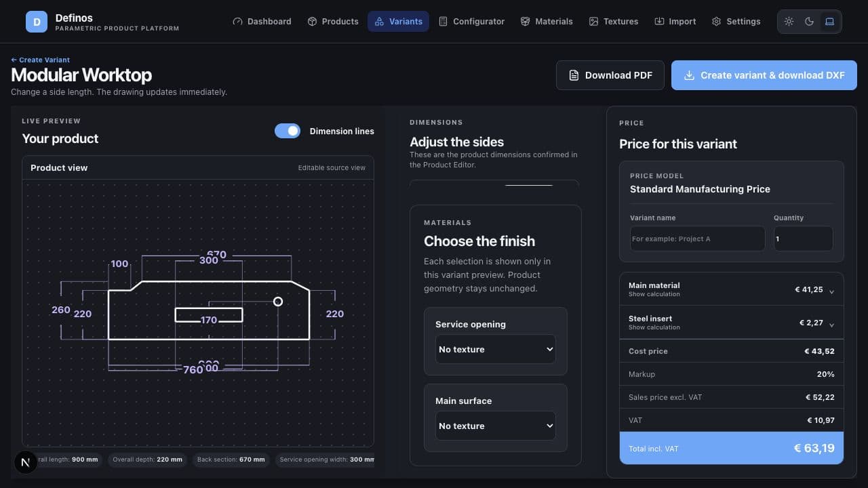Click the Editable source view label
Viewport: 868px width, 488px height.
[332, 168]
